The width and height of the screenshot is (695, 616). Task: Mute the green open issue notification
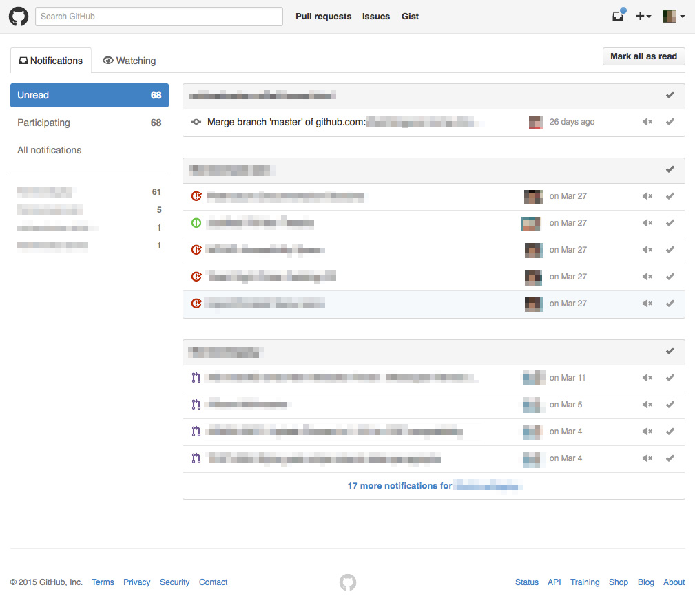647,223
